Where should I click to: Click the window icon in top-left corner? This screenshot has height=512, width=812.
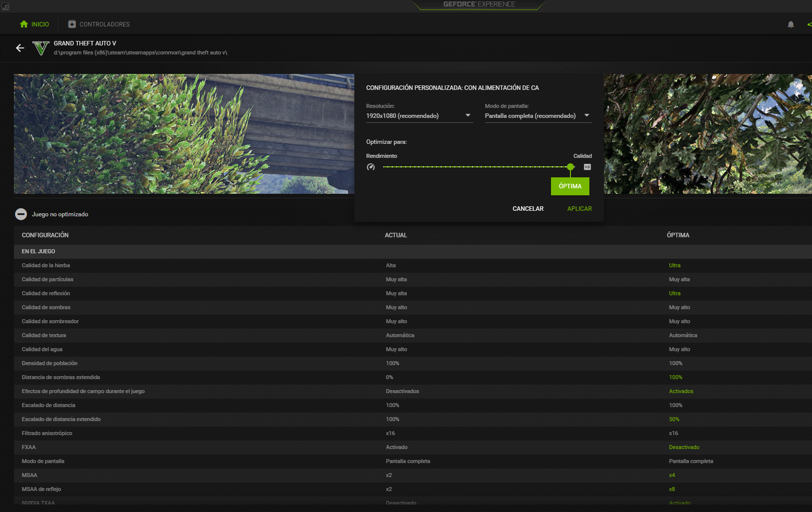(x=5, y=6)
